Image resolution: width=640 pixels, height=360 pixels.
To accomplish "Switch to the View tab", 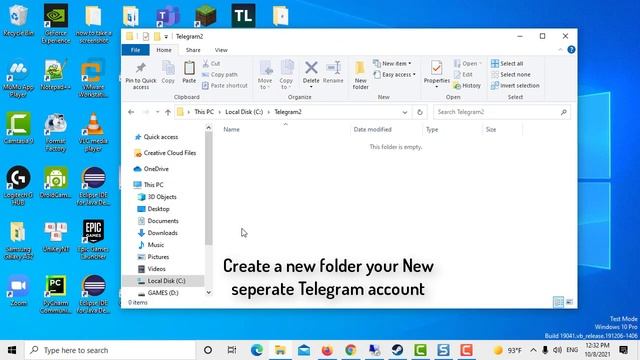I will 221,50.
